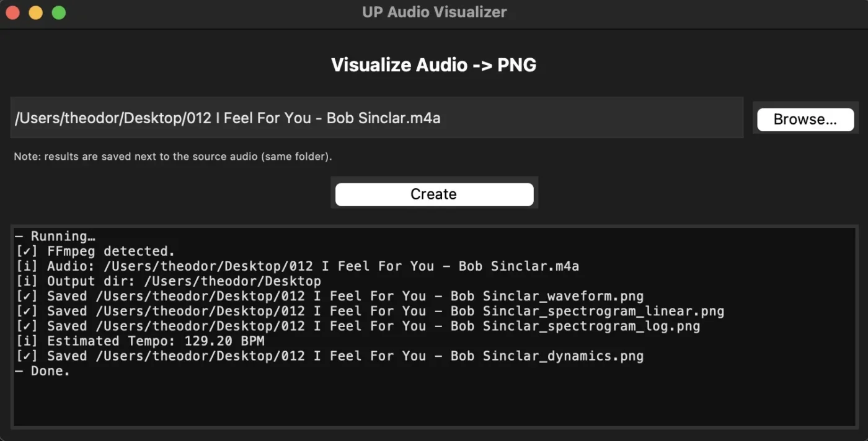Image resolution: width=868 pixels, height=441 pixels.
Task: Maximize the window with the green button
Action: (59, 12)
